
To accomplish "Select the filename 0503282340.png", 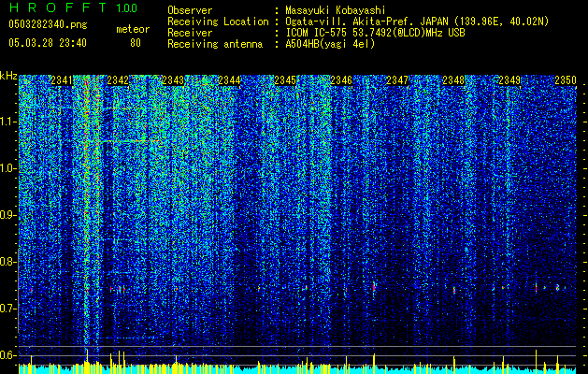I will (48, 25).
